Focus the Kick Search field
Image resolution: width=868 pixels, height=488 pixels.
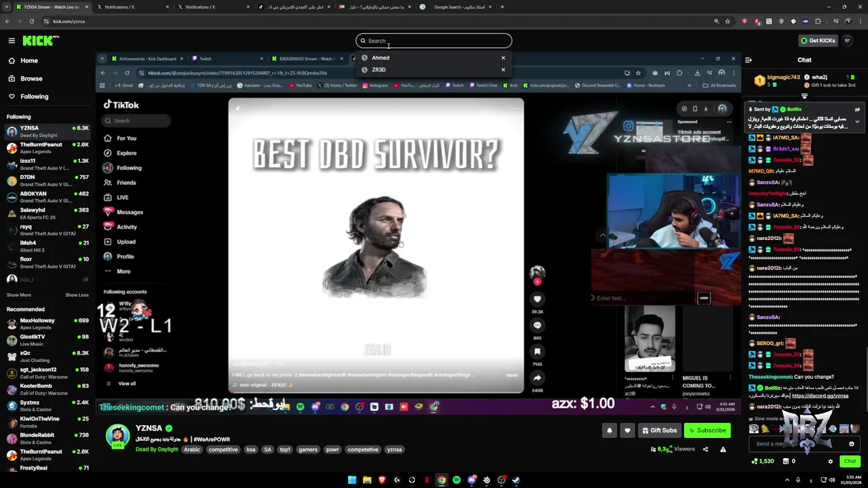pos(434,41)
